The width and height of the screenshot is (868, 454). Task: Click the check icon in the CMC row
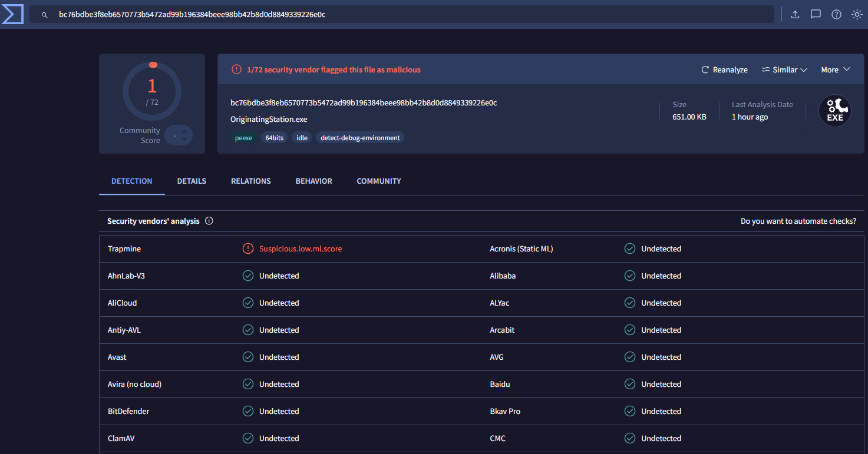[x=630, y=438]
